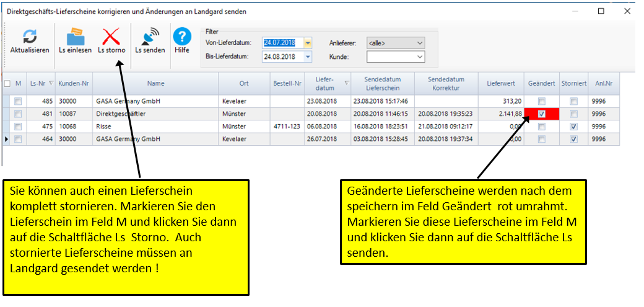
Task: Click the Ls storno red X icon
Action: point(111,36)
